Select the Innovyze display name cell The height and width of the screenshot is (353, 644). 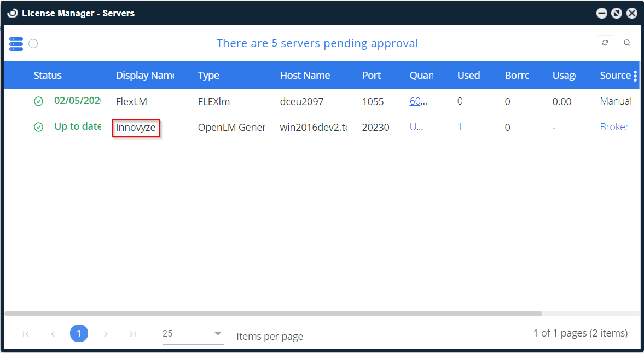pyautogui.click(x=136, y=128)
